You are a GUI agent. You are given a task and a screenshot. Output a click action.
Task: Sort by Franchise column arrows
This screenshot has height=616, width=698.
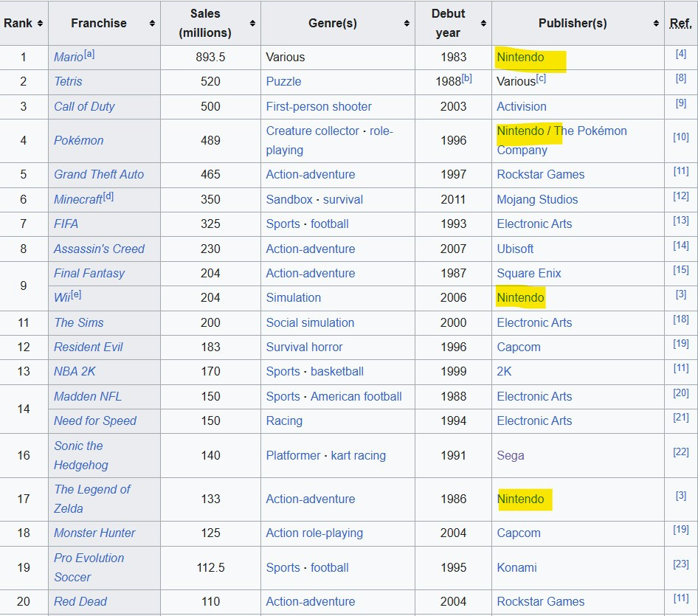tap(152, 23)
